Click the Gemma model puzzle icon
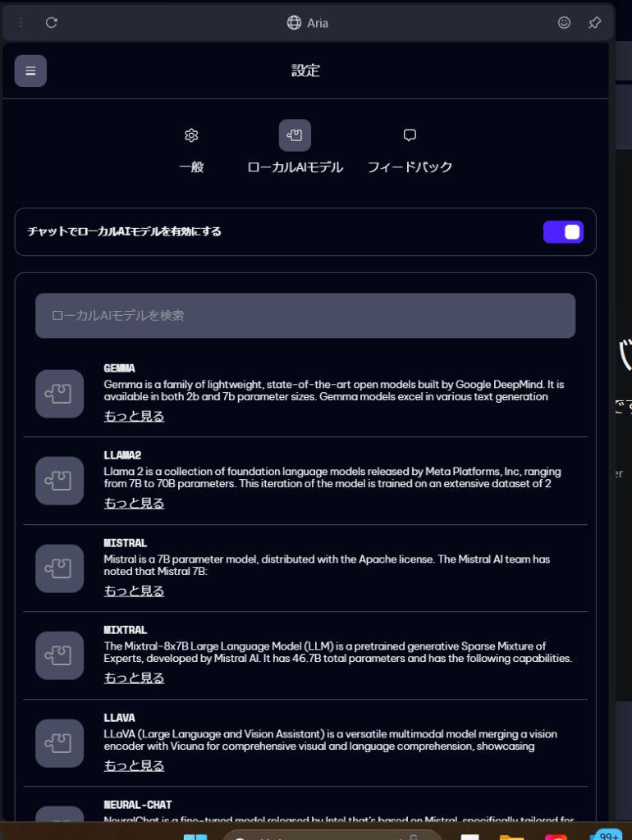Screen dimensions: 632x840 [59, 394]
